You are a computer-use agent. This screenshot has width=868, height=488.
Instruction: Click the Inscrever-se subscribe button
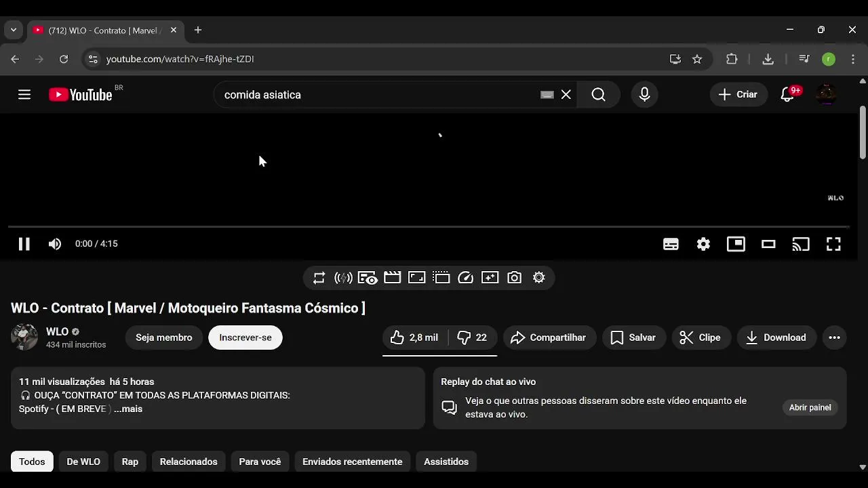245,338
